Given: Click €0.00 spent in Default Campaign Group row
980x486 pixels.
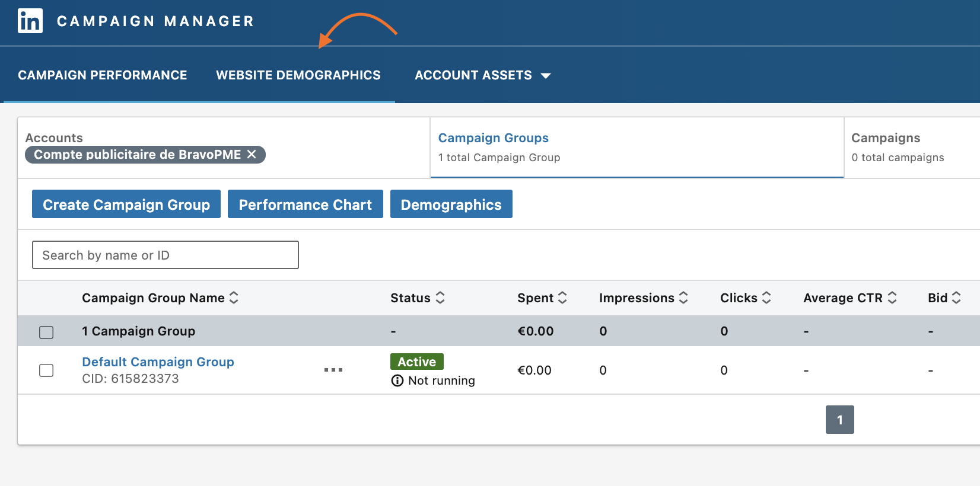Looking at the screenshot, I should [534, 370].
